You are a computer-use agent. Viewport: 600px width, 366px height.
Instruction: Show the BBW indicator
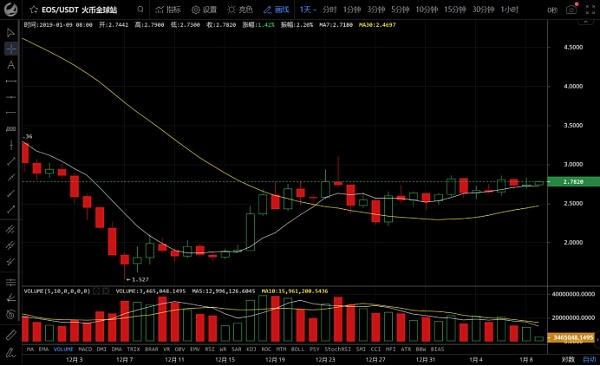tap(421, 349)
